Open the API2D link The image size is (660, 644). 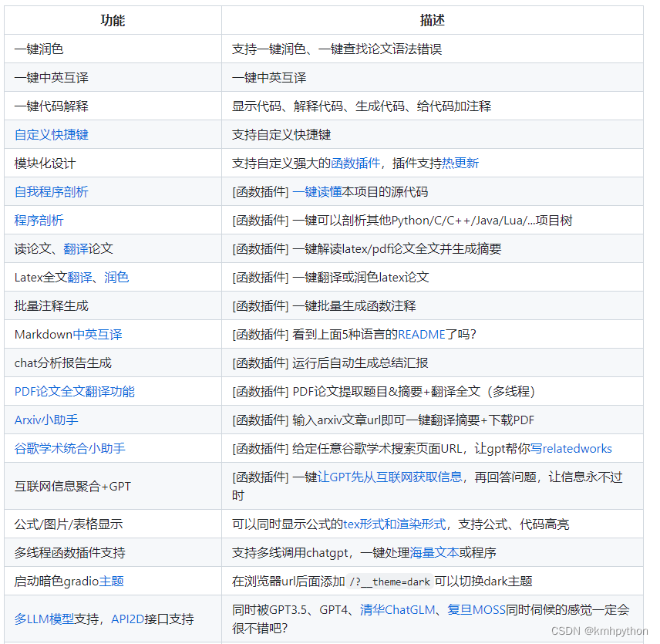click(127, 619)
